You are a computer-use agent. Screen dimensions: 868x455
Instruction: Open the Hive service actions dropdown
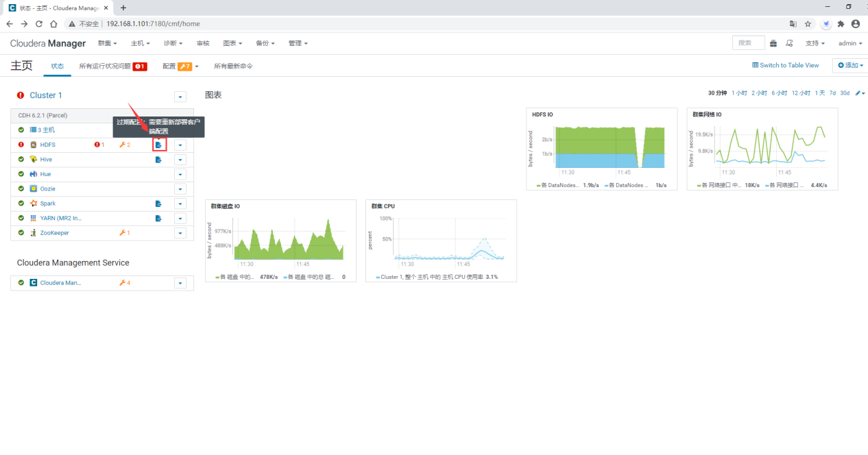180,160
